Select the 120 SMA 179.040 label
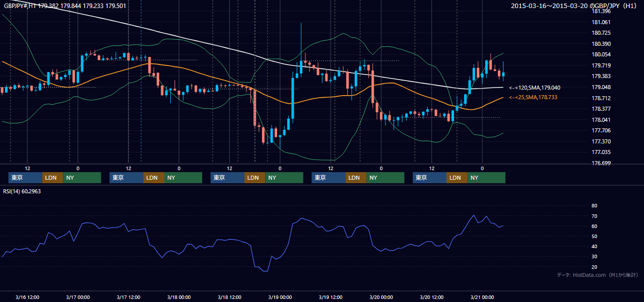Image resolution: width=644 pixels, height=302 pixels. click(x=535, y=88)
